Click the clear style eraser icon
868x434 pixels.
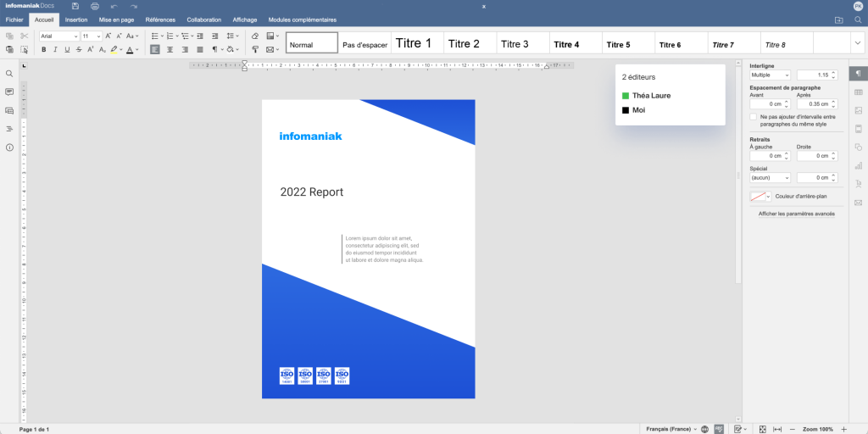[x=255, y=36]
